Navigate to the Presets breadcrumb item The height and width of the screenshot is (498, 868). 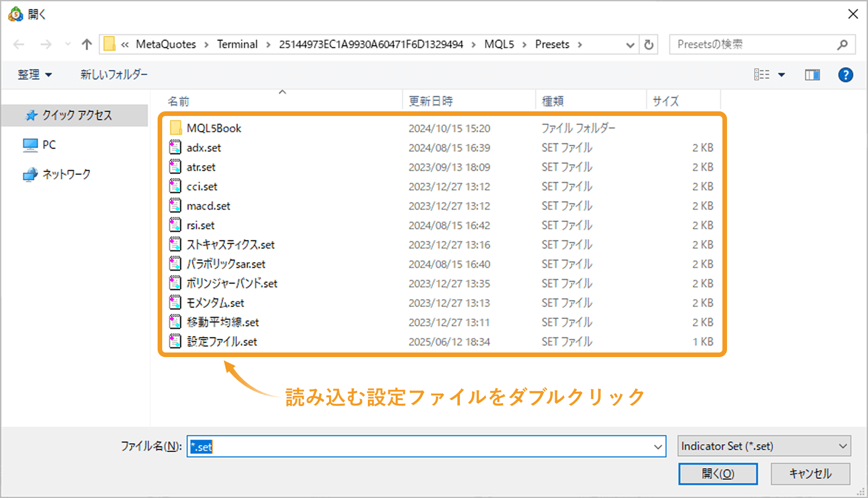552,44
